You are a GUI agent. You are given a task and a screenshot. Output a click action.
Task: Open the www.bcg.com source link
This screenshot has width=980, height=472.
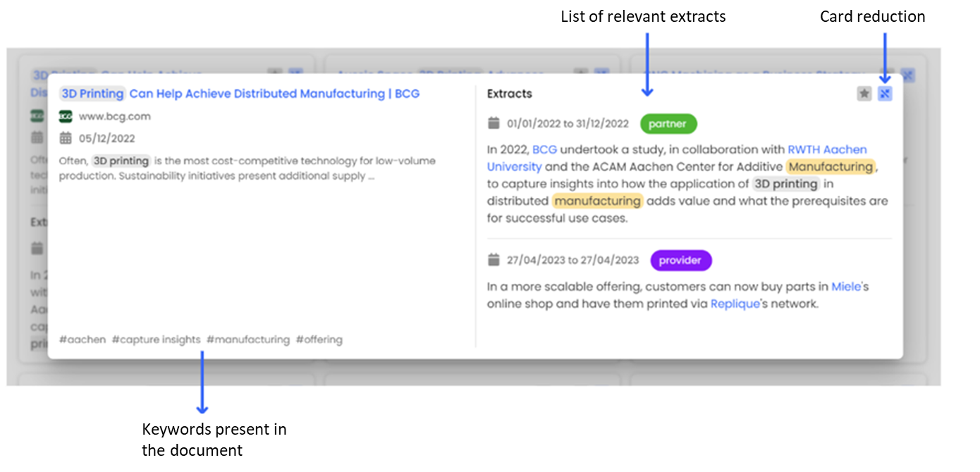(114, 116)
